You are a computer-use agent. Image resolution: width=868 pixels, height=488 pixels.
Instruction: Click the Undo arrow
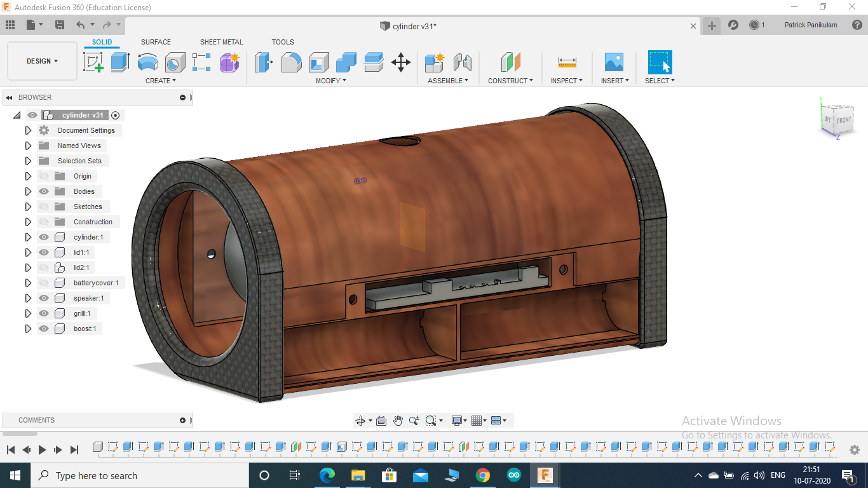click(x=80, y=25)
